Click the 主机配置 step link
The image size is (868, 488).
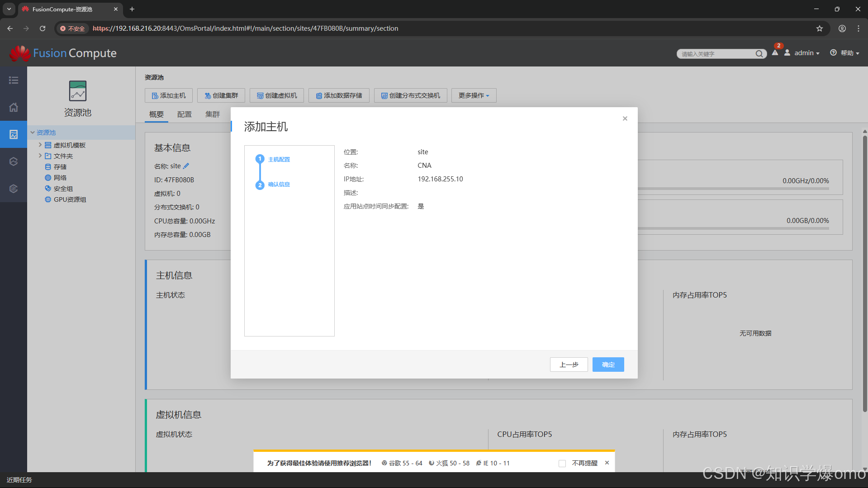279,159
